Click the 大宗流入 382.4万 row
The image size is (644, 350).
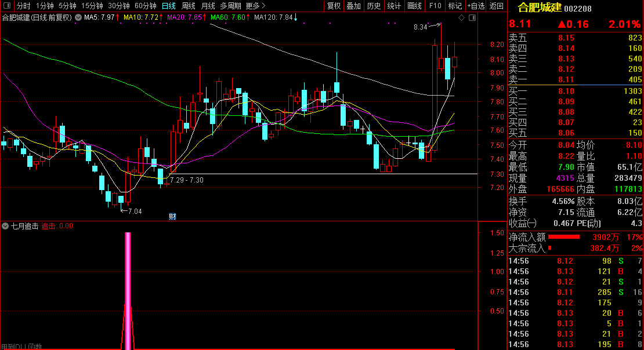[x=575, y=248]
